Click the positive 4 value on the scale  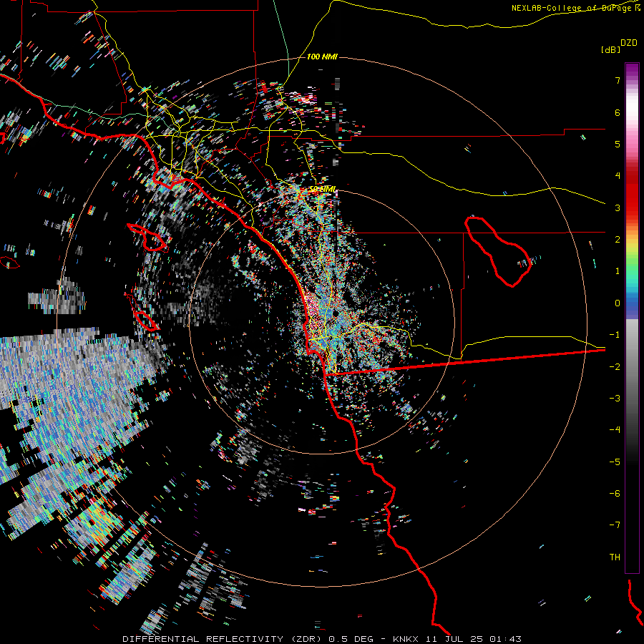pyautogui.click(x=618, y=176)
